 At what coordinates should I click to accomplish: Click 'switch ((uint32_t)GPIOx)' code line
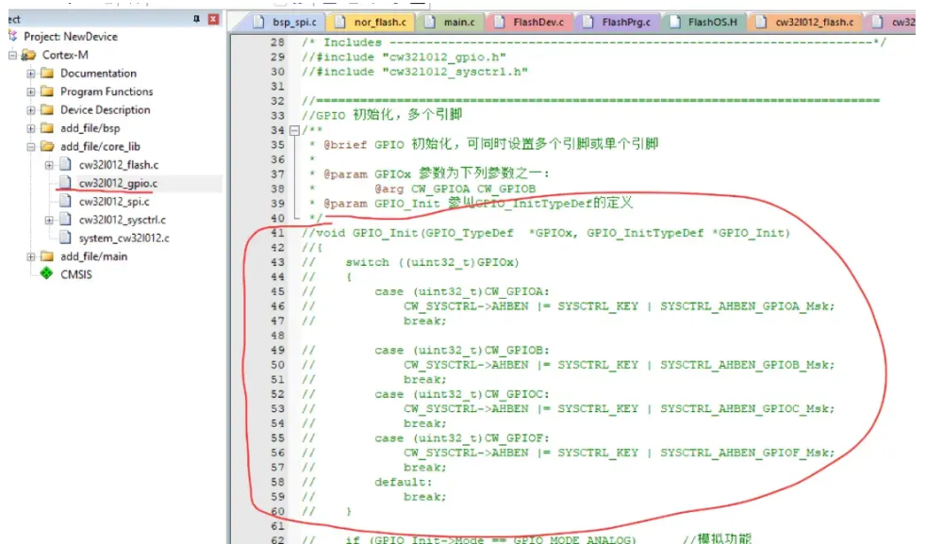(x=432, y=262)
